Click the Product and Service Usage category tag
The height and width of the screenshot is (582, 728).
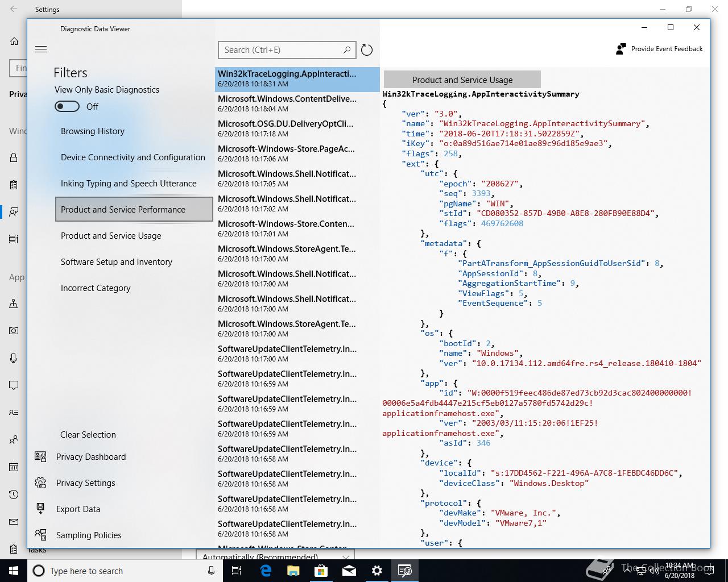(462, 80)
